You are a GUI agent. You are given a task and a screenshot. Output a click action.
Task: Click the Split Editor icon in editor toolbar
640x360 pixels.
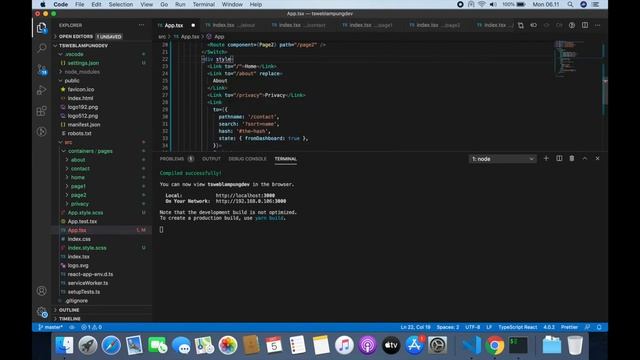(x=585, y=25)
